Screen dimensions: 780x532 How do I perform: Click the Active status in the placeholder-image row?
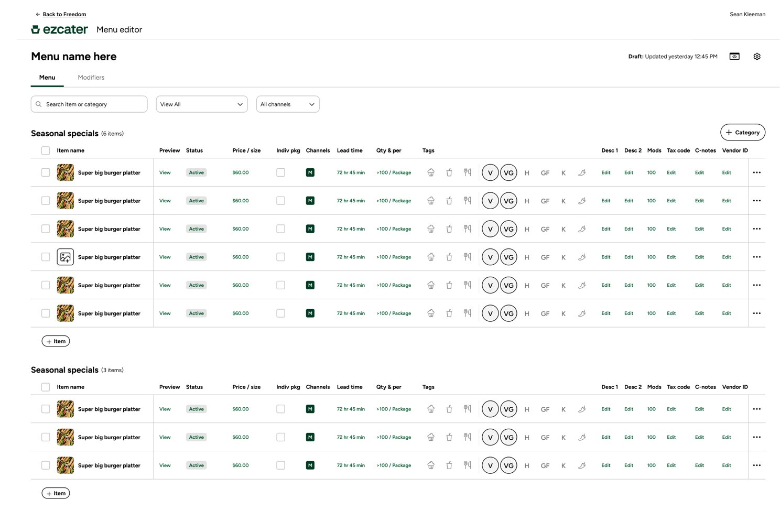click(x=197, y=257)
